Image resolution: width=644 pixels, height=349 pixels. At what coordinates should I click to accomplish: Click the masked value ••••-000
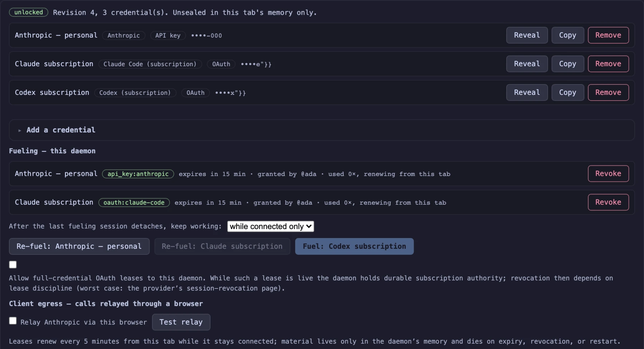(206, 35)
